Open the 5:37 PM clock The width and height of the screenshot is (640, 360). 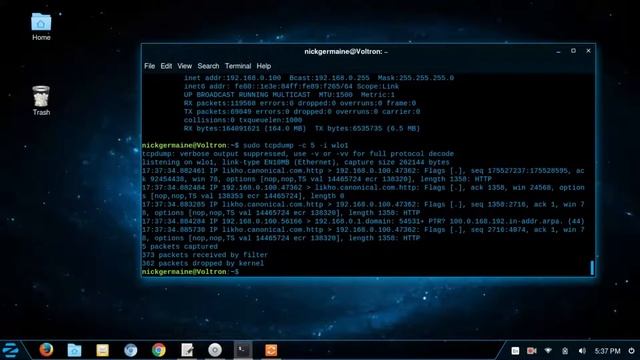pos(607,351)
